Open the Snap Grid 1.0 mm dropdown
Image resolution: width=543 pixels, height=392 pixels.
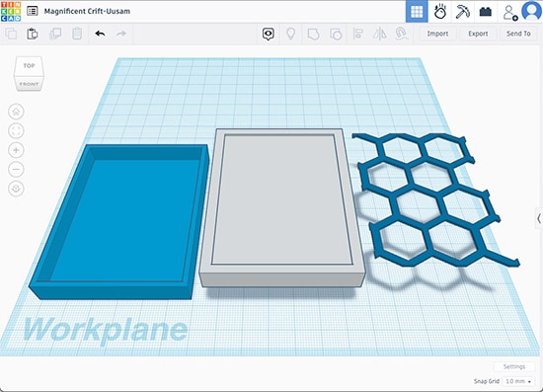pyautogui.click(x=518, y=381)
